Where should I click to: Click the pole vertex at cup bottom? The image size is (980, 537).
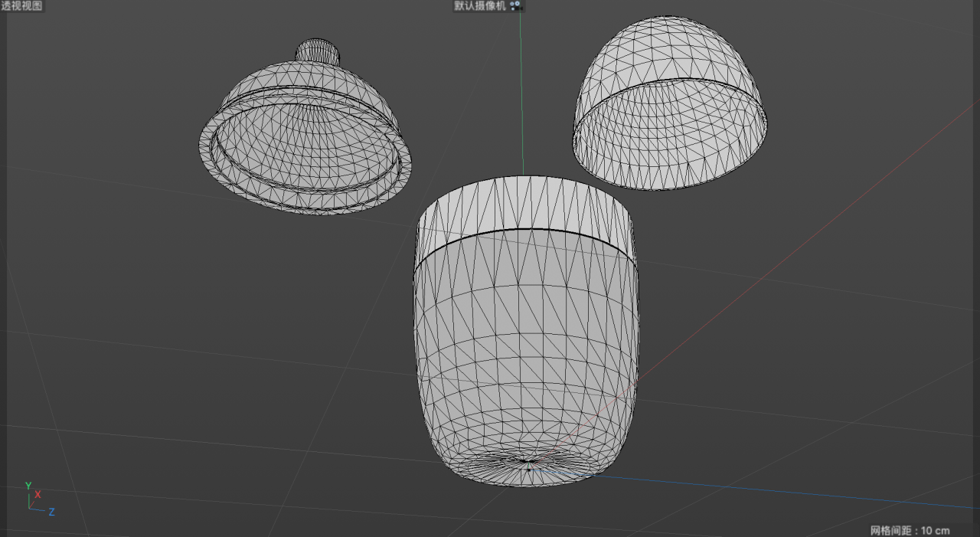528,464
